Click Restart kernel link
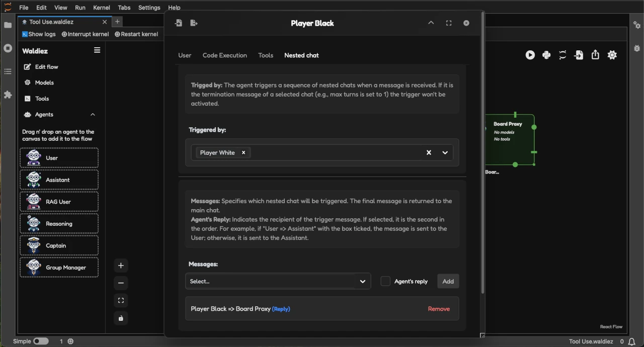Screen dimensions: 644x347 (136, 34)
